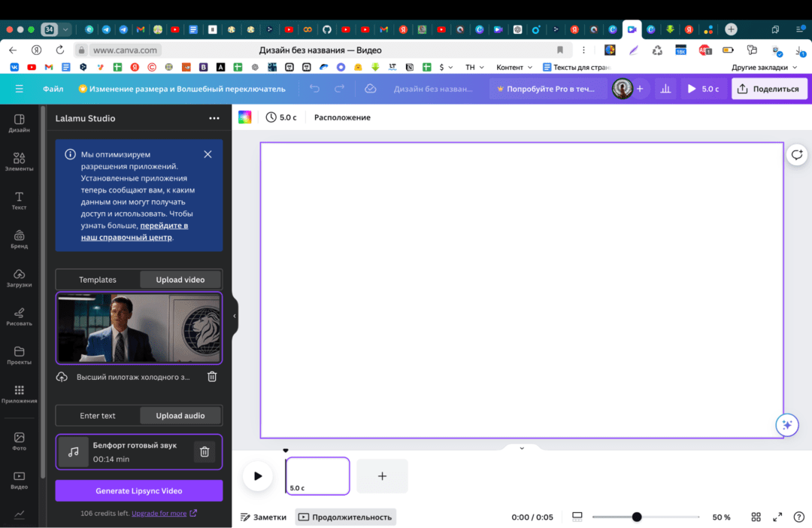Toggle the Duration view button

click(x=345, y=517)
